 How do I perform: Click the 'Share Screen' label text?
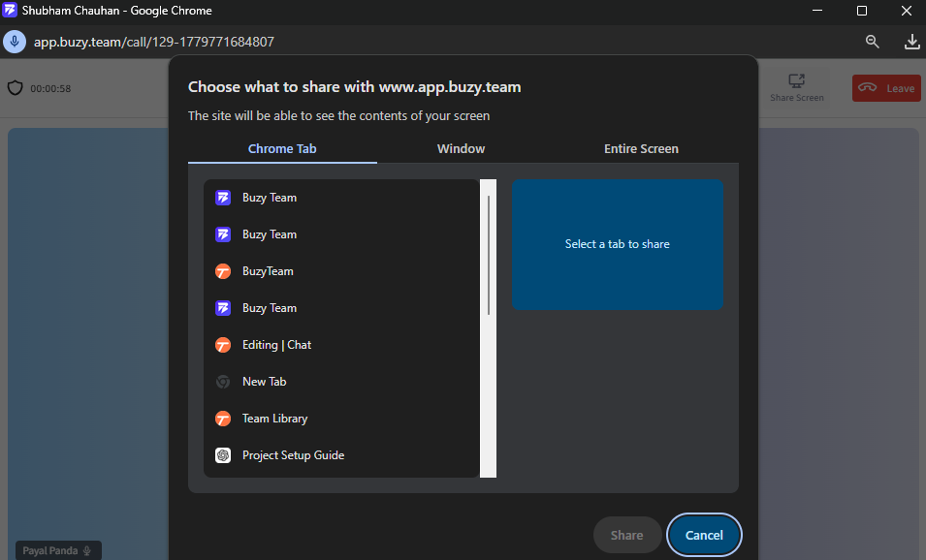[x=797, y=98]
